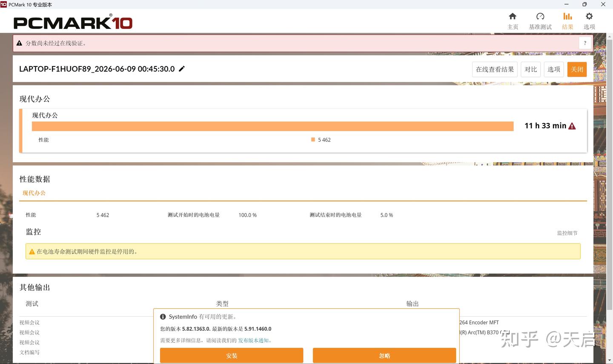
Task: Click the 选项 button beside 对比
Action: click(554, 69)
